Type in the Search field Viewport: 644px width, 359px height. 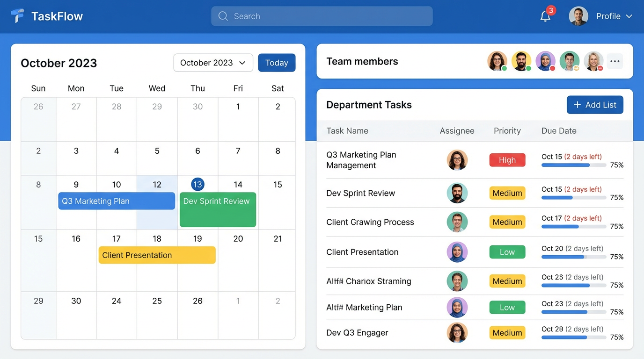coord(328,16)
